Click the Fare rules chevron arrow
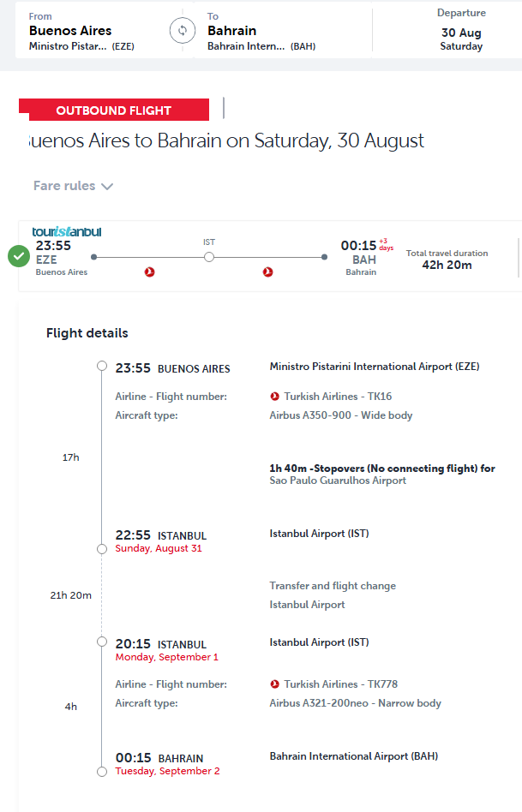The image size is (522, 812). coord(107,187)
